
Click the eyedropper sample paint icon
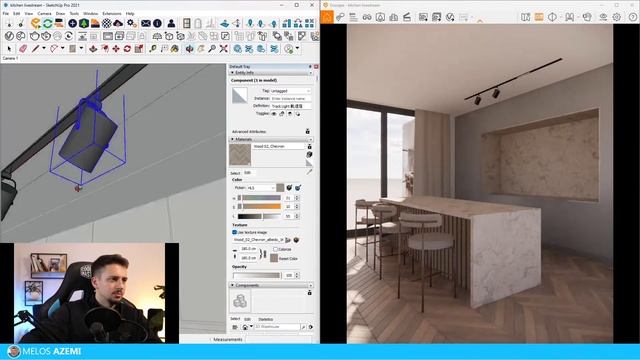(x=309, y=172)
